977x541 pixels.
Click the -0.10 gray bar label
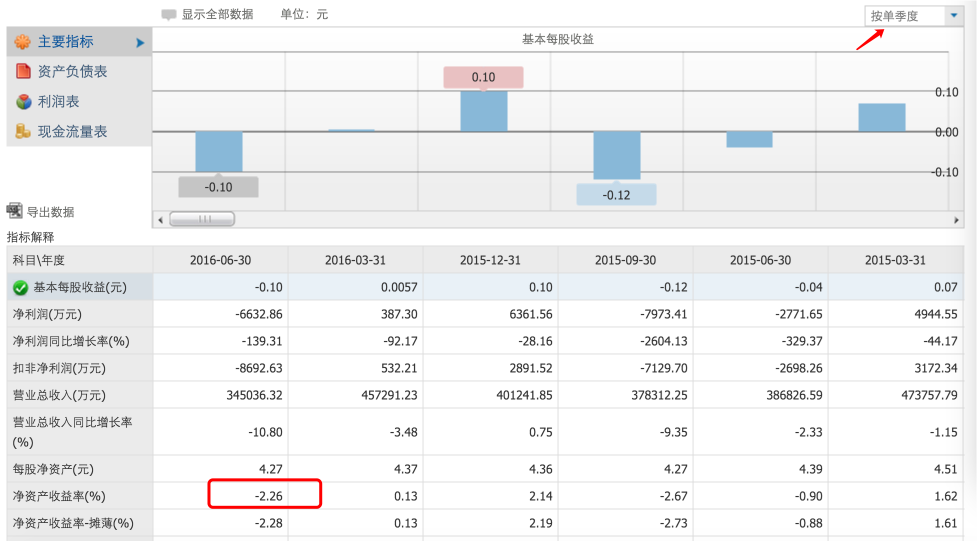click(x=218, y=187)
